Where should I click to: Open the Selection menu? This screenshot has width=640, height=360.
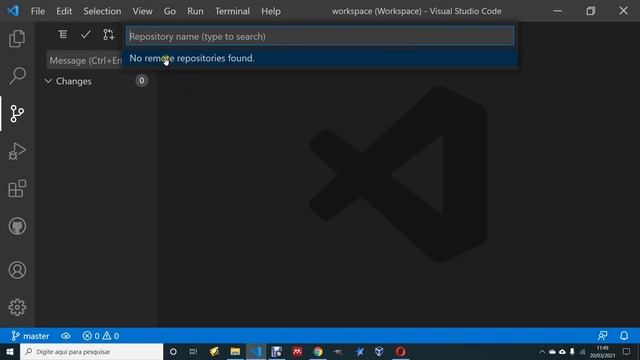click(102, 11)
